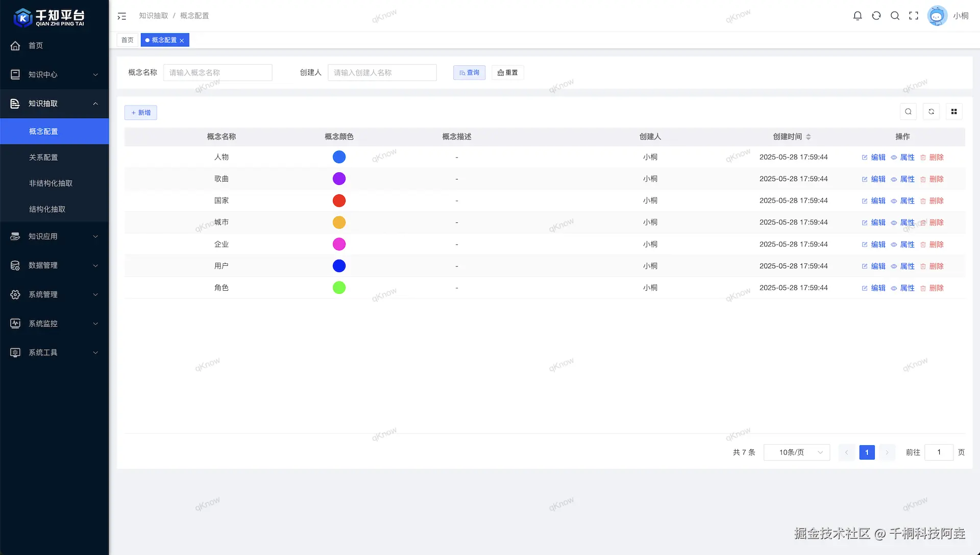Click the notification bell icon
Screen dimensions: 980x555
[x=857, y=16]
